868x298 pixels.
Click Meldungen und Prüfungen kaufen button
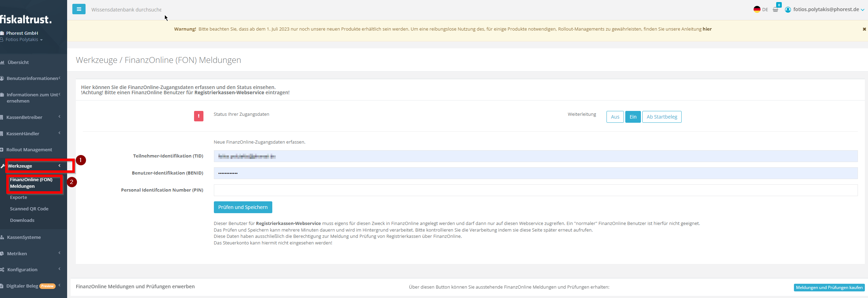pos(829,288)
